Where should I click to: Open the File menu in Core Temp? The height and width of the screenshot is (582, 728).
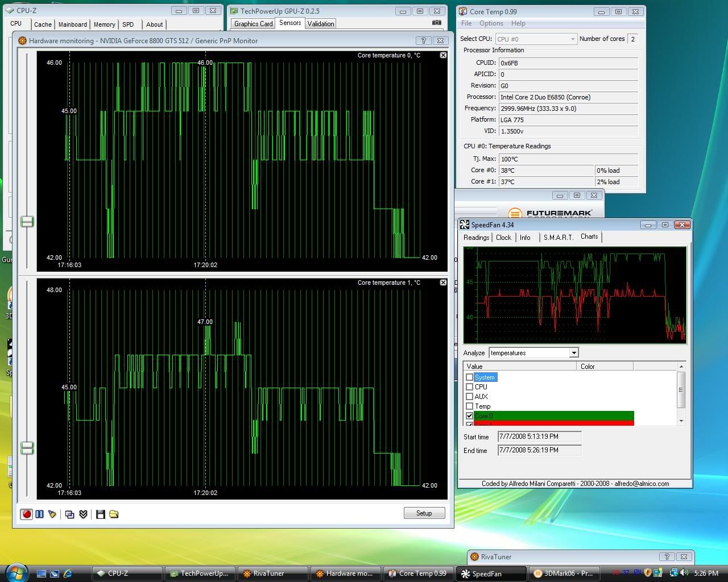466,23
